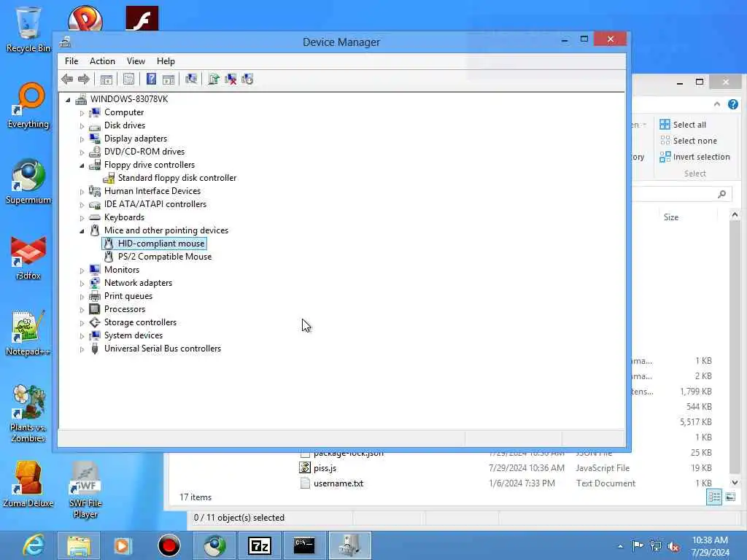Select SWF File Player desktop shortcut
747x560 pixels.
pyautogui.click(x=85, y=489)
